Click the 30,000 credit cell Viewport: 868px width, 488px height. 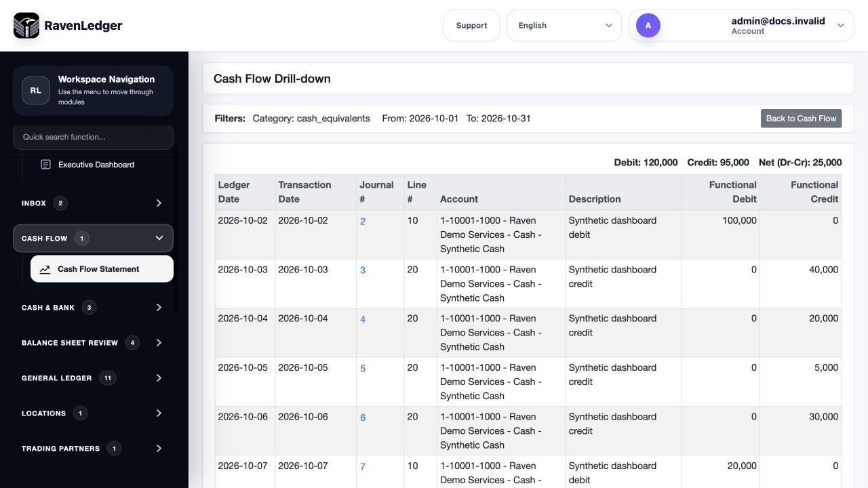coord(801,430)
